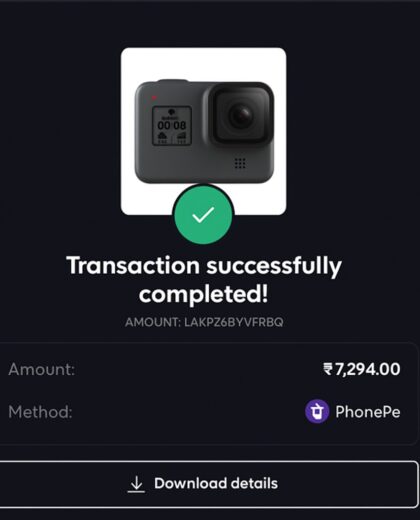Click the download arrow icon
Viewport: 420px width, 520px height.
[x=136, y=484]
